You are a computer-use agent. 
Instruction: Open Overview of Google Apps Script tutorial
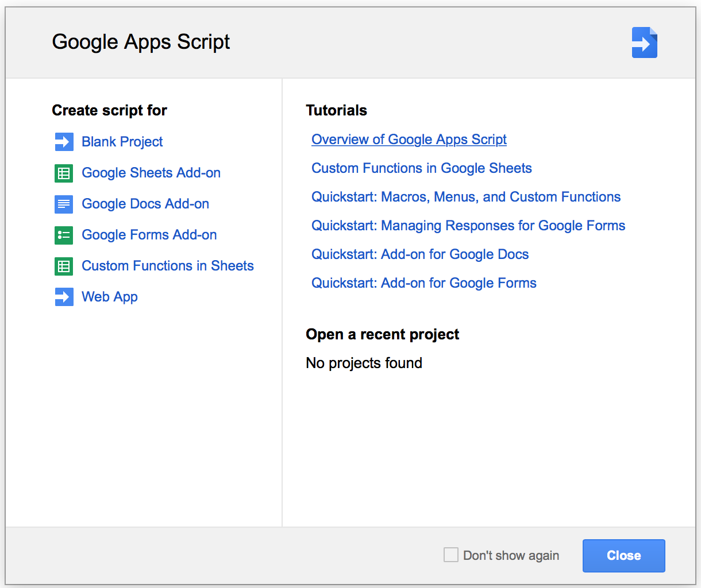click(x=409, y=140)
